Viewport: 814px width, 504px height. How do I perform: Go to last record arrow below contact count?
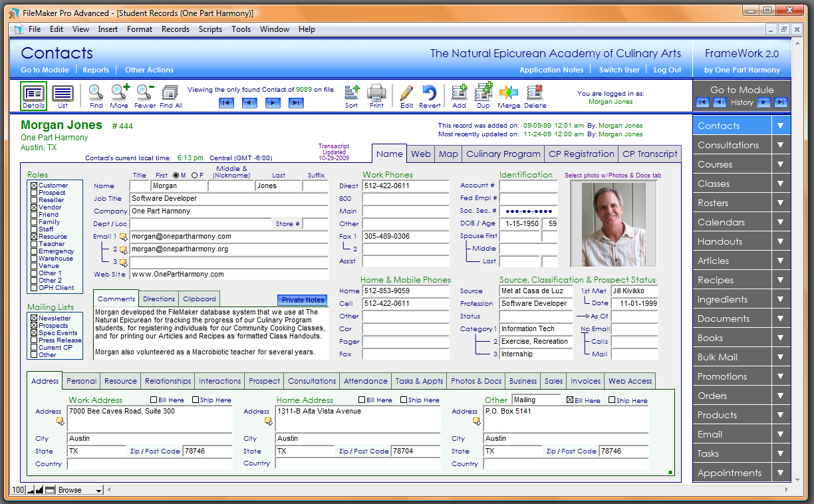tap(296, 102)
